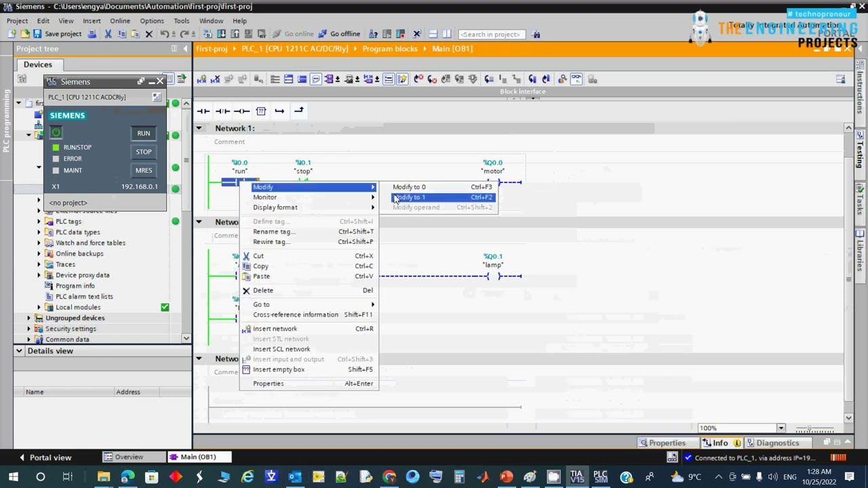
Task: Select Modify to 0 in submenu
Action: [443, 187]
